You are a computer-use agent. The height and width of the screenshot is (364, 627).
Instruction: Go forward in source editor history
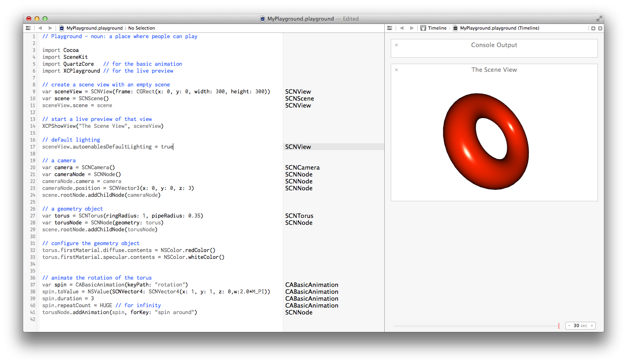[x=50, y=28]
